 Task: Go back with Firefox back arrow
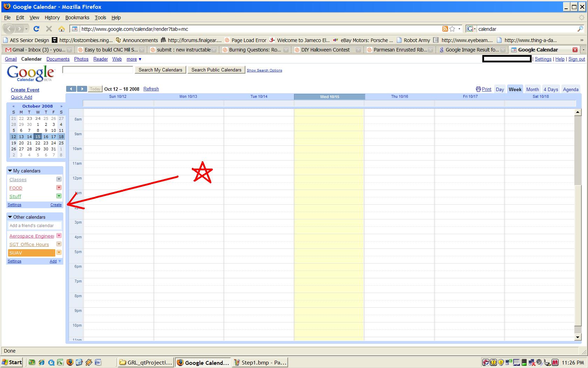tap(9, 29)
